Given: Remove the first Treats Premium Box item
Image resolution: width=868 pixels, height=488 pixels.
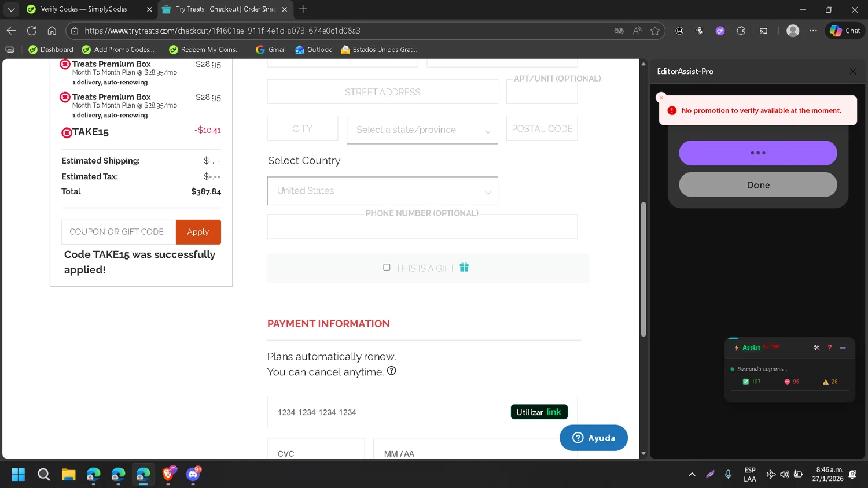Looking at the screenshot, I should click(65, 64).
